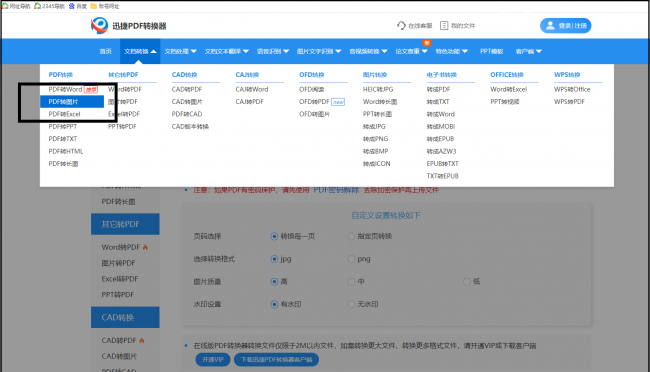The height and width of the screenshot is (372, 650).
Task: Open PDF转长图 in left sidebar
Action: (x=118, y=202)
